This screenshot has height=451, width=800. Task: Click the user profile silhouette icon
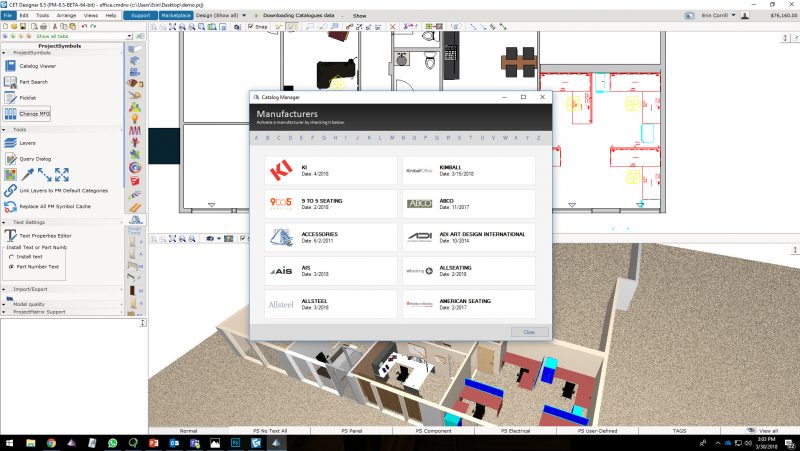coord(744,15)
